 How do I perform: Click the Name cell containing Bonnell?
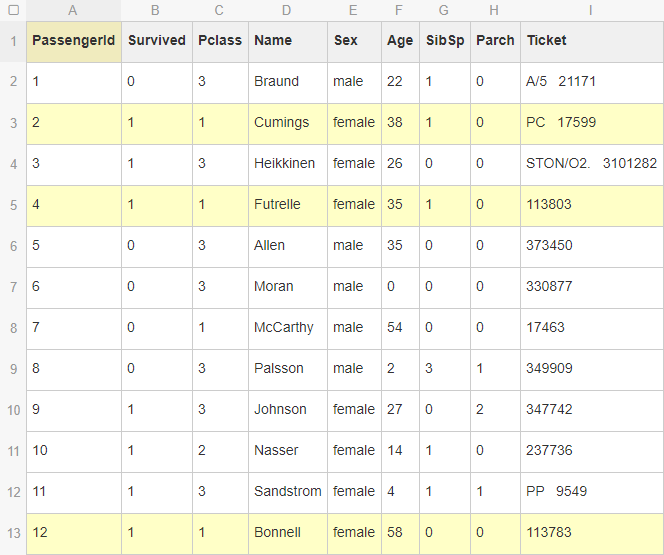pyautogui.click(x=287, y=533)
